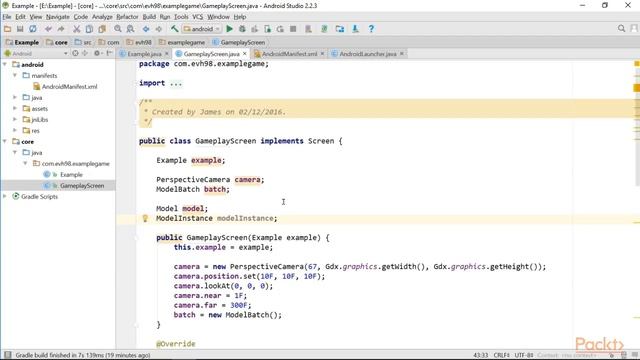Viewport: 640px width, 360px height.
Task: Expand the assets folder node
Action: tap(15, 109)
